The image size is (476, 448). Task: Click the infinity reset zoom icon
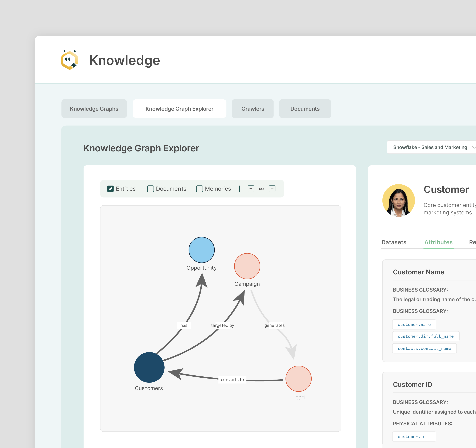tap(261, 189)
